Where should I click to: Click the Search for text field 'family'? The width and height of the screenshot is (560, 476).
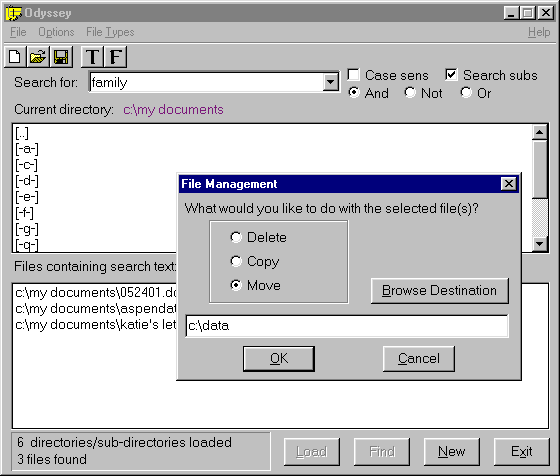[x=206, y=82]
